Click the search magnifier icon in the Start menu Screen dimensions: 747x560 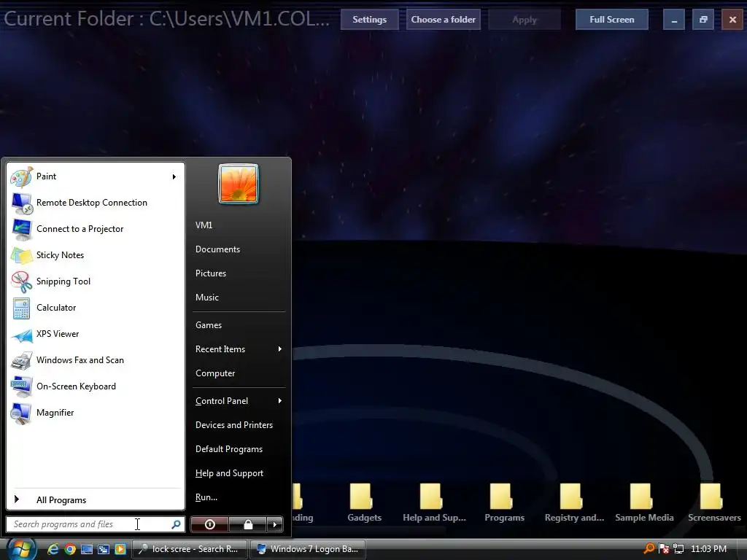click(176, 524)
